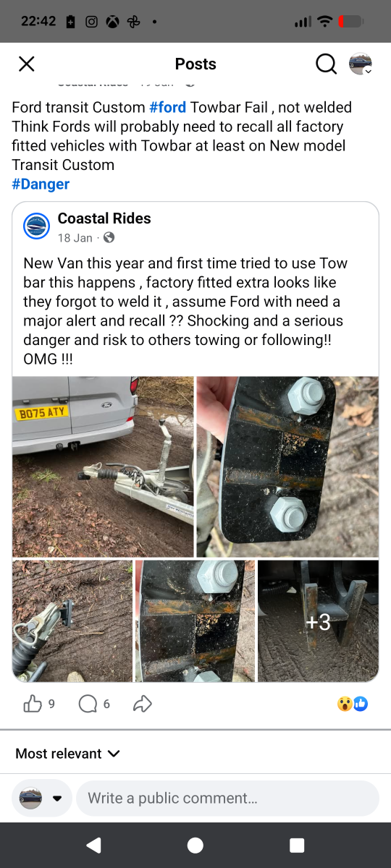Image resolution: width=391 pixels, height=868 pixels.
Task: Open the Coastal Rides page name
Action: [104, 218]
